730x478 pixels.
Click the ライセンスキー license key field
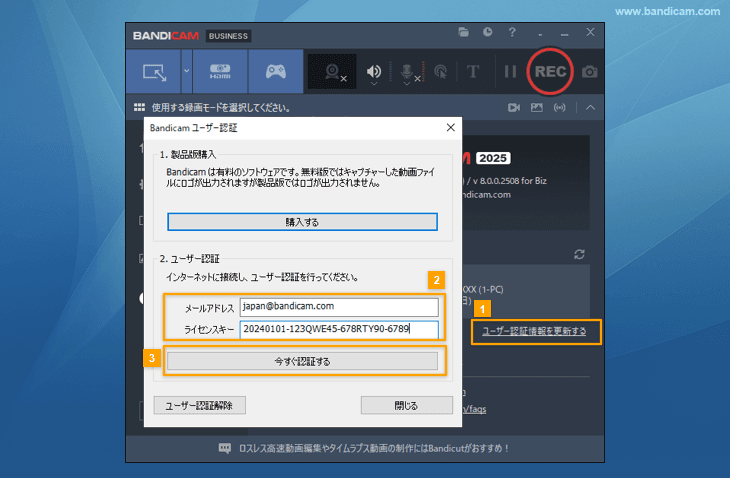tap(339, 329)
